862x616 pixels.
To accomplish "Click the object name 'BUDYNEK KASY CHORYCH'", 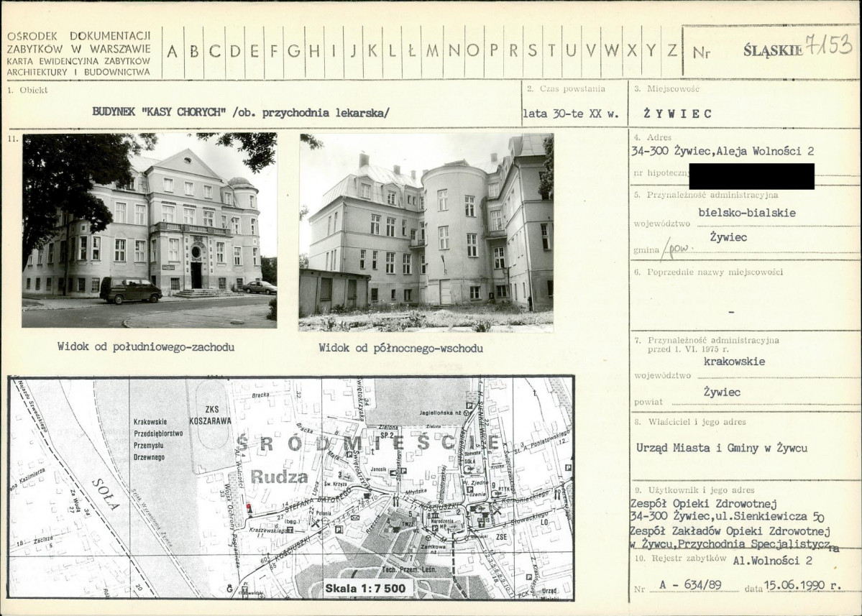I will 160,112.
